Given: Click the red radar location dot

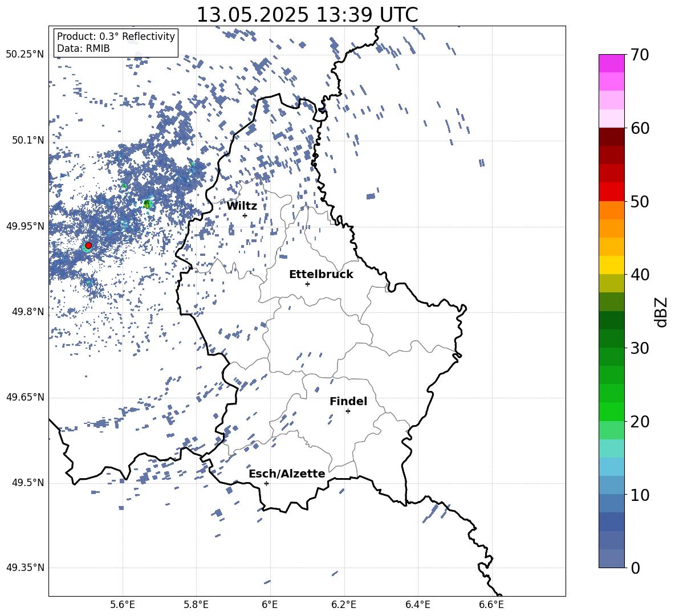Looking at the screenshot, I should click(88, 245).
